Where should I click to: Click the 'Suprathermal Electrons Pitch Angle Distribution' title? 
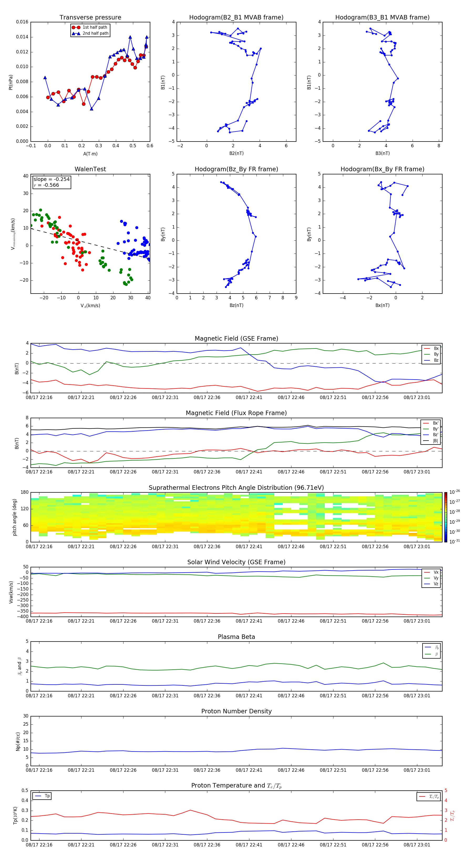point(236,488)
